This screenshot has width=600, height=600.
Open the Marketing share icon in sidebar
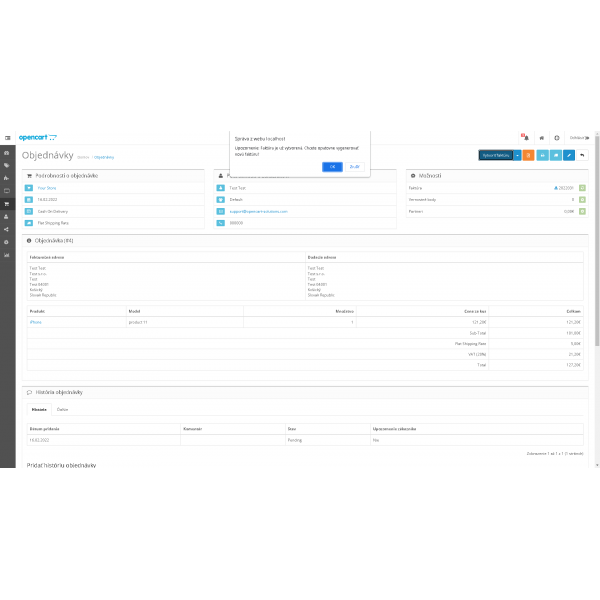click(7, 229)
